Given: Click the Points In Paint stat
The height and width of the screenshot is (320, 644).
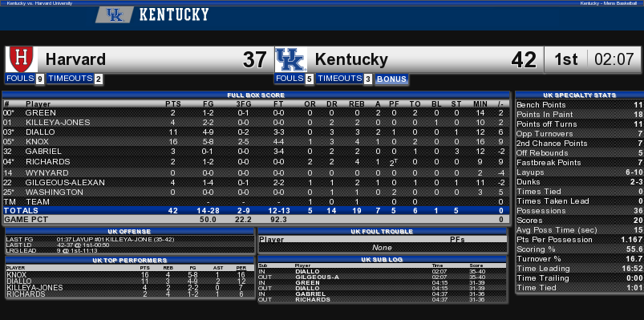Looking at the screenshot, I should tap(580, 114).
